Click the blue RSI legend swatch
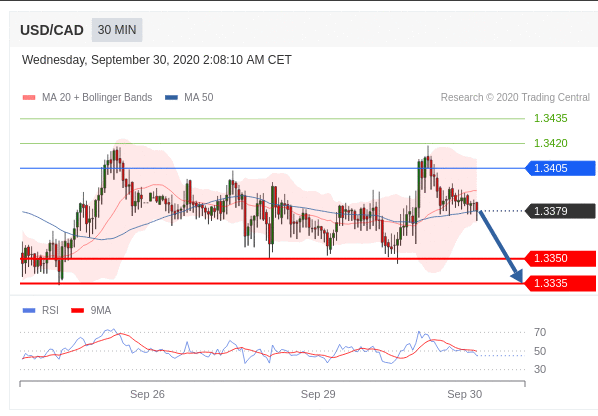This screenshot has width=598, height=416. [29, 310]
